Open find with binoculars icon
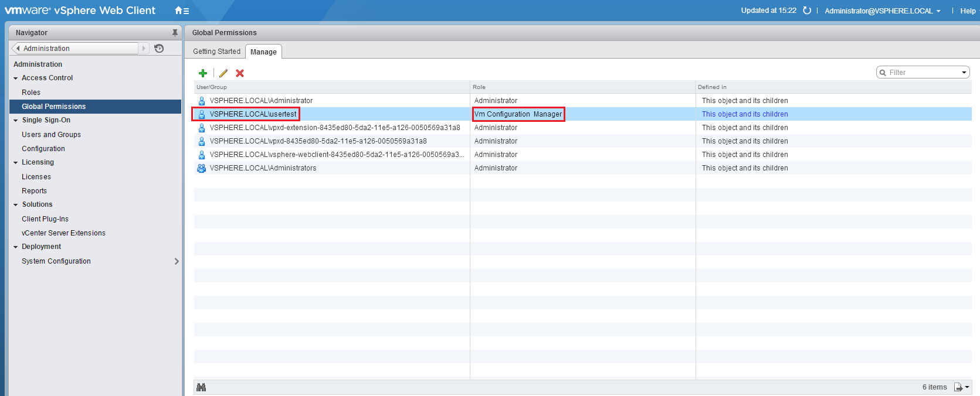The image size is (980, 396). point(201,387)
